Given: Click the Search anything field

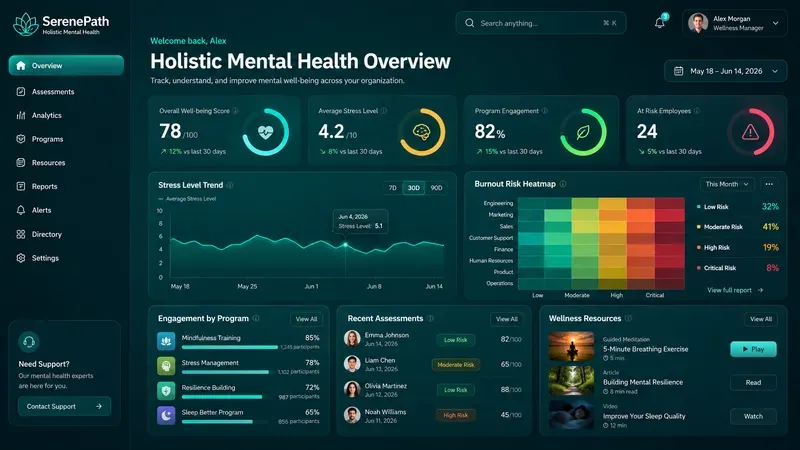Looking at the screenshot, I should (541, 23).
